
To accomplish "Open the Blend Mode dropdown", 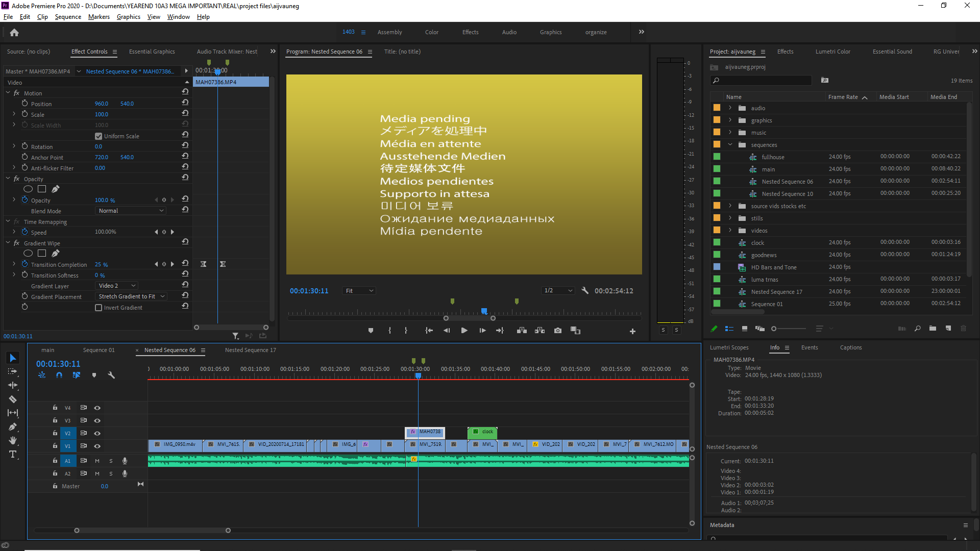I will [130, 210].
